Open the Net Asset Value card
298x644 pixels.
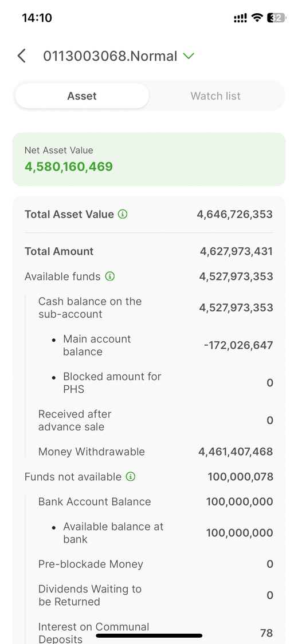(149, 159)
